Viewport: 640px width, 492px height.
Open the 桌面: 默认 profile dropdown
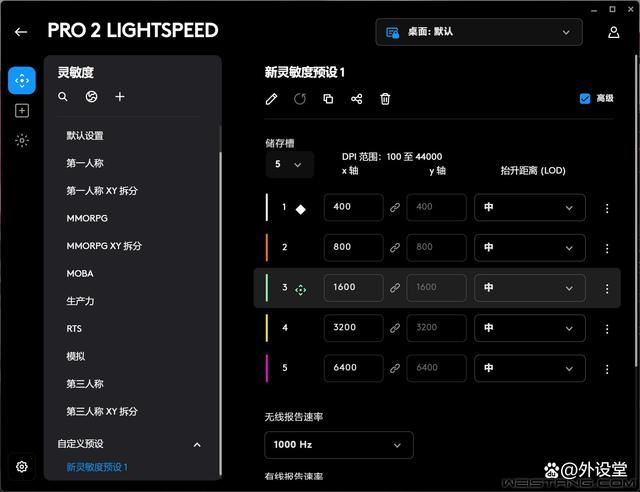tap(478, 32)
